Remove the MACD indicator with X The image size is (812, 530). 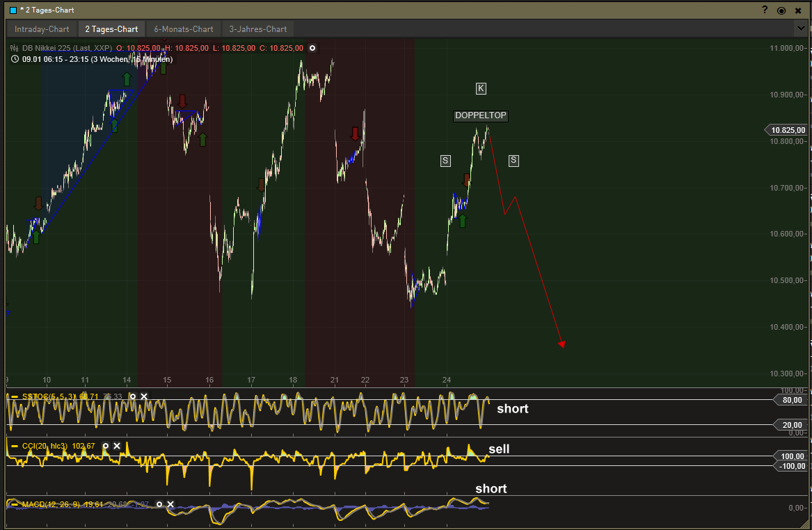pos(170,504)
